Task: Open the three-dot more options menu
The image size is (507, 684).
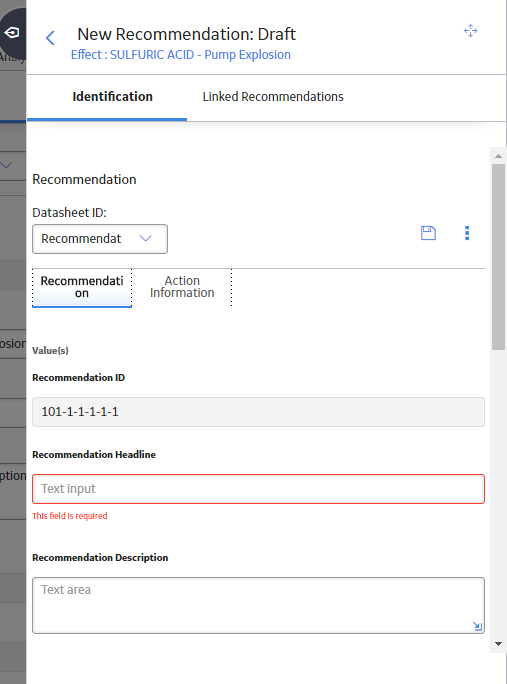Action: [x=467, y=233]
